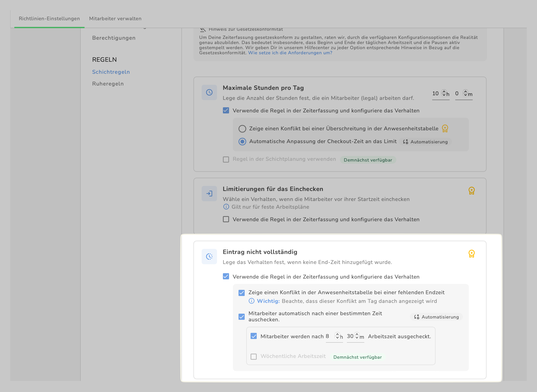Adjust hours stepper for Maximale Stunden pro Tag
Screen dimensions: 537x392
(x=444, y=93)
